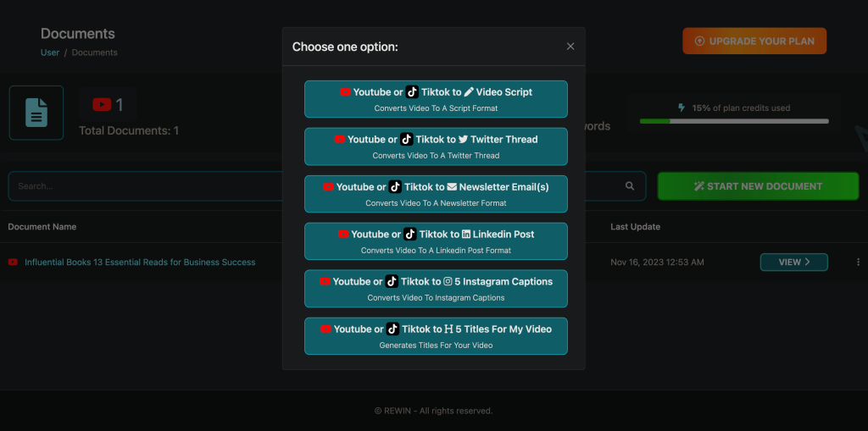The height and width of the screenshot is (431, 868).
Task: Open the Influential Books document link
Action: pyautogui.click(x=140, y=262)
